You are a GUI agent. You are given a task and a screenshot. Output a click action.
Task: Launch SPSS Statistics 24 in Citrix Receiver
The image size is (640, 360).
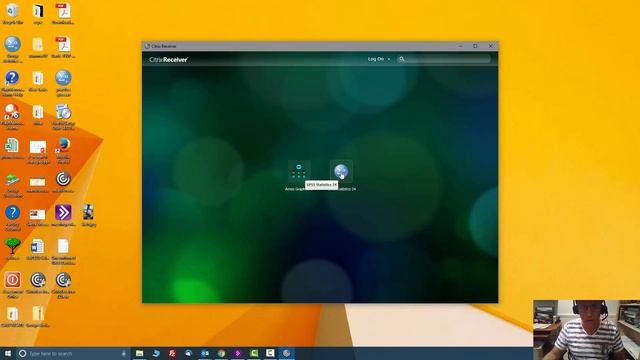coord(341,171)
